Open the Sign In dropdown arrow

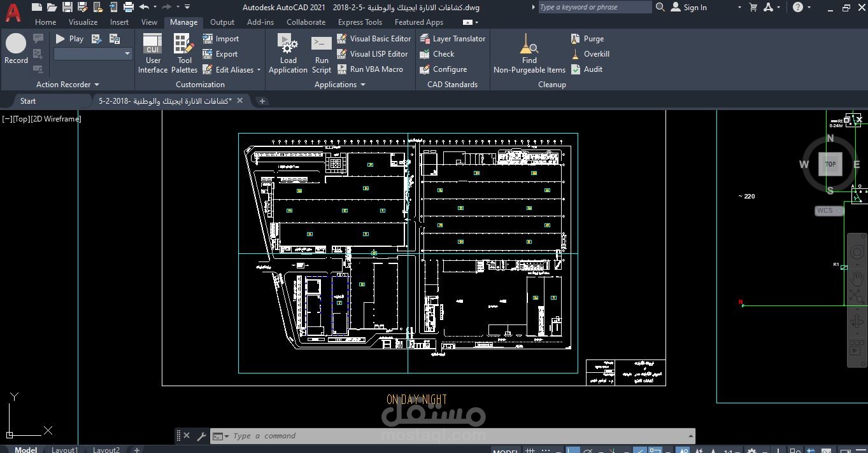pos(739,8)
